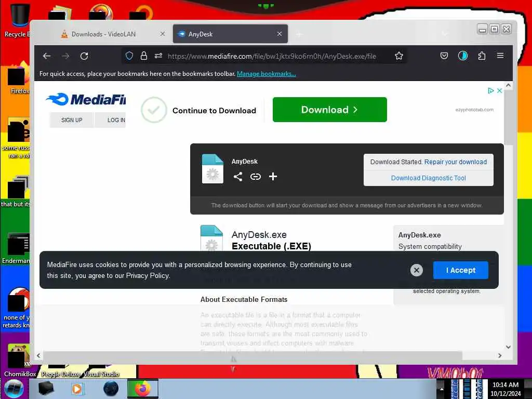The width and height of the screenshot is (532, 399).
Task: Open the Repair your download link
Action: pos(455,162)
